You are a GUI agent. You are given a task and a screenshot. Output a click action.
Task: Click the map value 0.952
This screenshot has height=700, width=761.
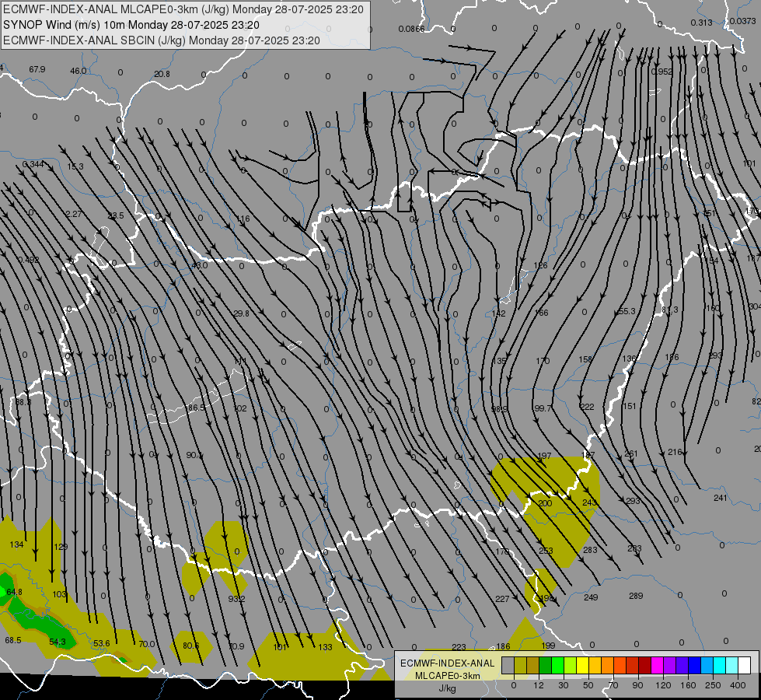pos(662,72)
